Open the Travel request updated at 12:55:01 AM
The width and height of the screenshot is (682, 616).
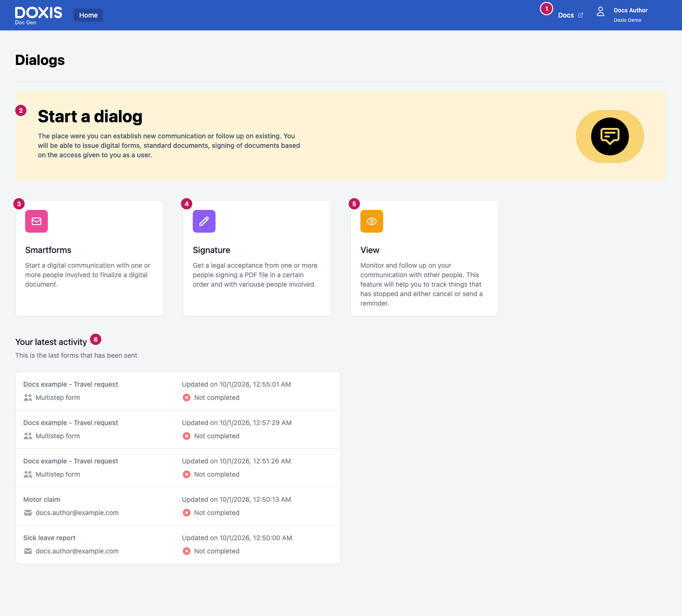[178, 391]
